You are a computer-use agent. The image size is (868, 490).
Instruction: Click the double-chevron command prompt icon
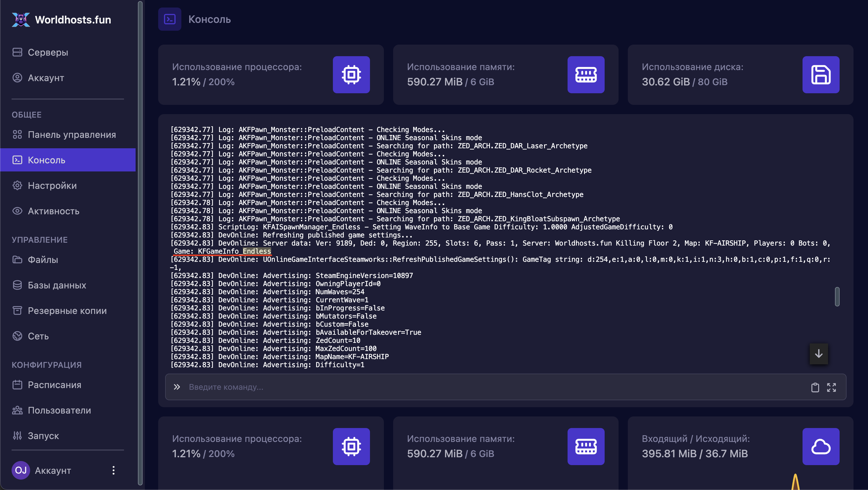click(x=177, y=387)
